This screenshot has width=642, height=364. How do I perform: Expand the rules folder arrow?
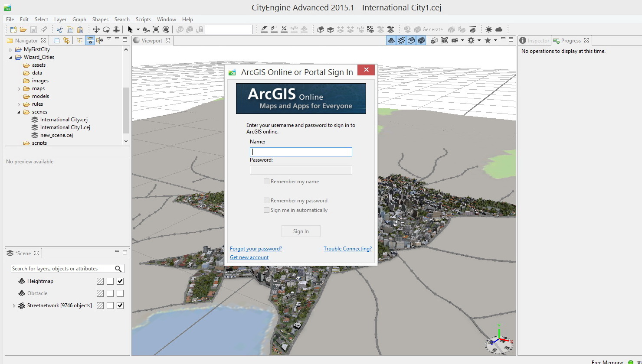[x=19, y=104]
